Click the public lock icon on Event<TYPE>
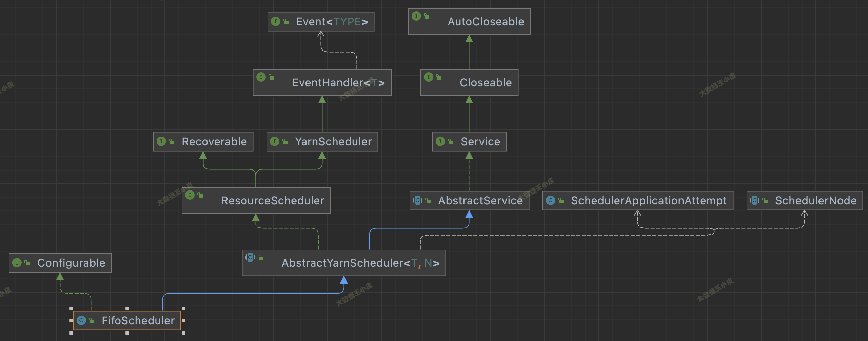This screenshot has height=341, width=868. click(x=286, y=22)
